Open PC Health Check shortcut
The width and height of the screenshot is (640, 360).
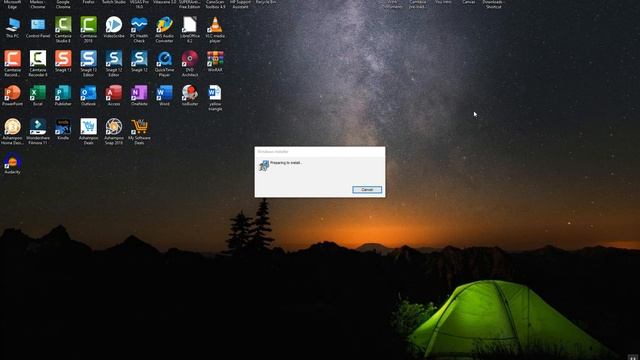coord(139,29)
